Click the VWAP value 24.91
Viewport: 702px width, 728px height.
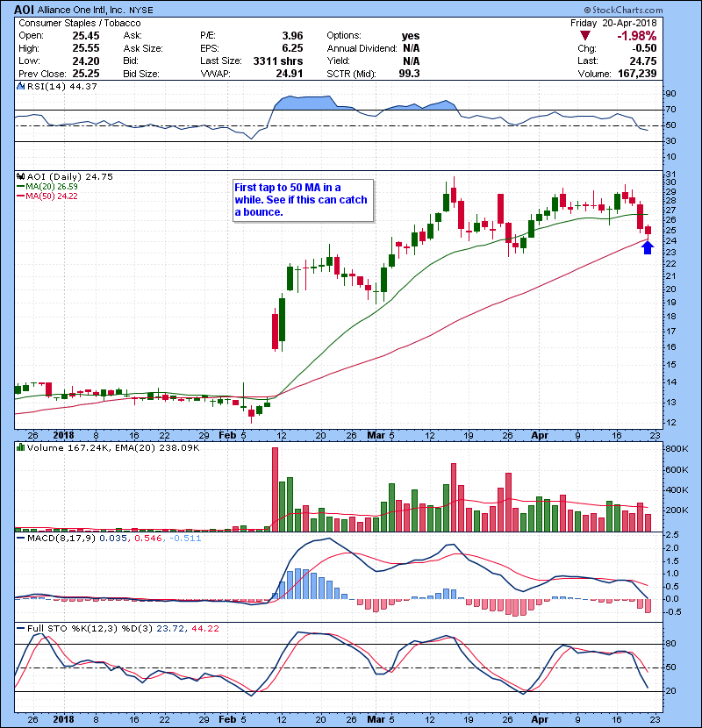coord(290,74)
